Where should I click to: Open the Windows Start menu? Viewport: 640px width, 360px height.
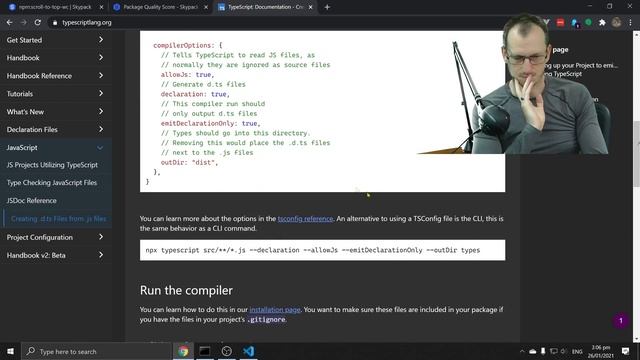10,351
